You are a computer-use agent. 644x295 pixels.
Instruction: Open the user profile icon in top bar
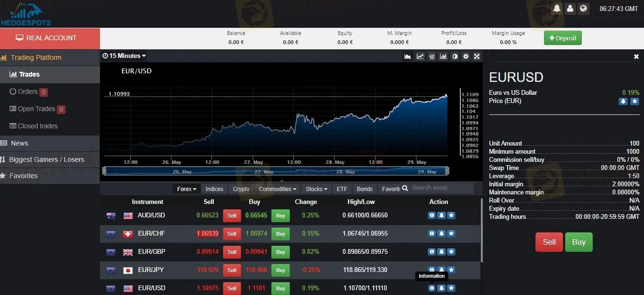570,8
